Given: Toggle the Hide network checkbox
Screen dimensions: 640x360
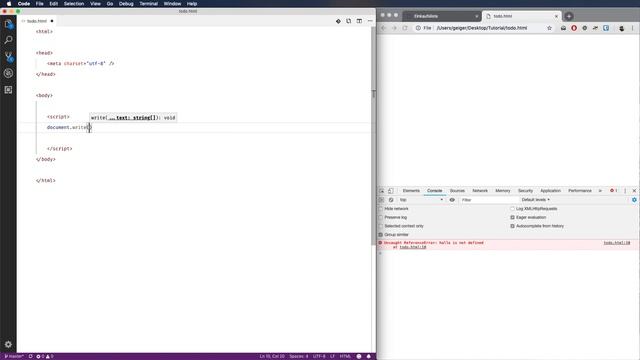Looking at the screenshot, I should pos(381,209).
